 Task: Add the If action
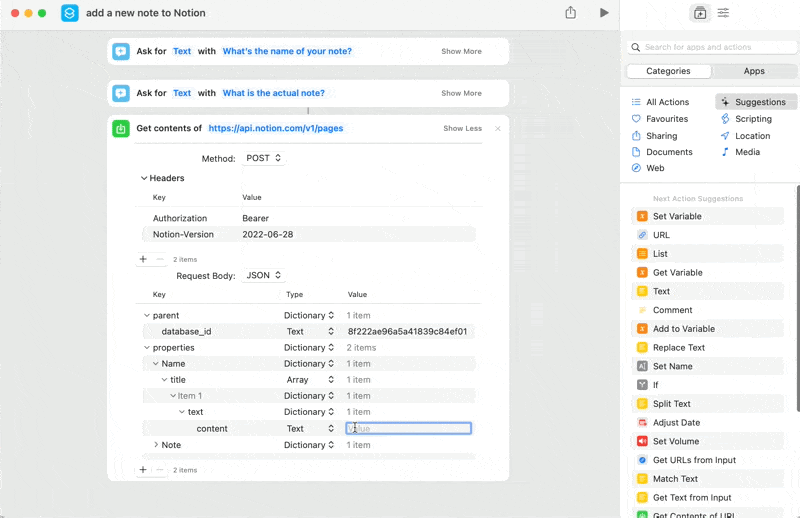708,385
